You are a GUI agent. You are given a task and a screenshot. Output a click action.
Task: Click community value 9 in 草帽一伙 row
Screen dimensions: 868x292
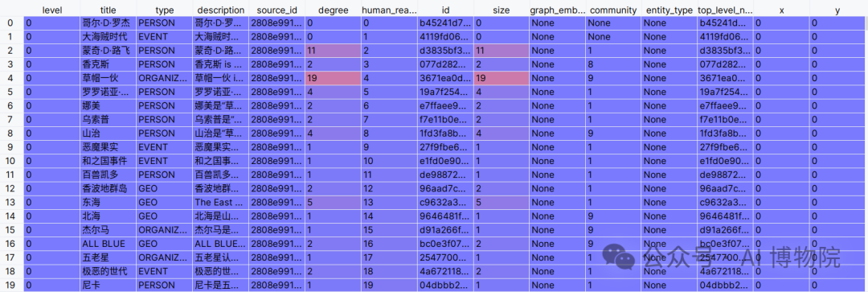[x=614, y=77]
